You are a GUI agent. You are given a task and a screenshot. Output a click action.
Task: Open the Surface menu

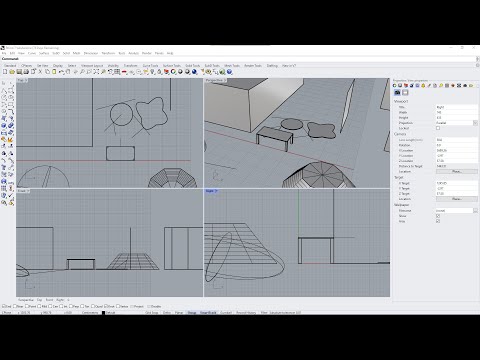(x=44, y=53)
